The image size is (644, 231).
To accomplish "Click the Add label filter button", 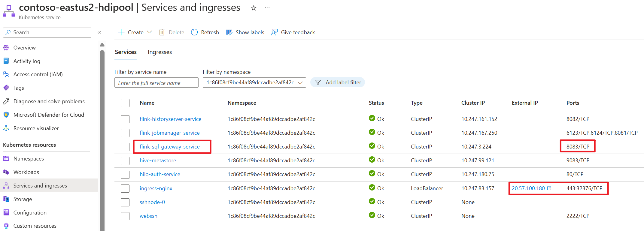I will (x=338, y=82).
